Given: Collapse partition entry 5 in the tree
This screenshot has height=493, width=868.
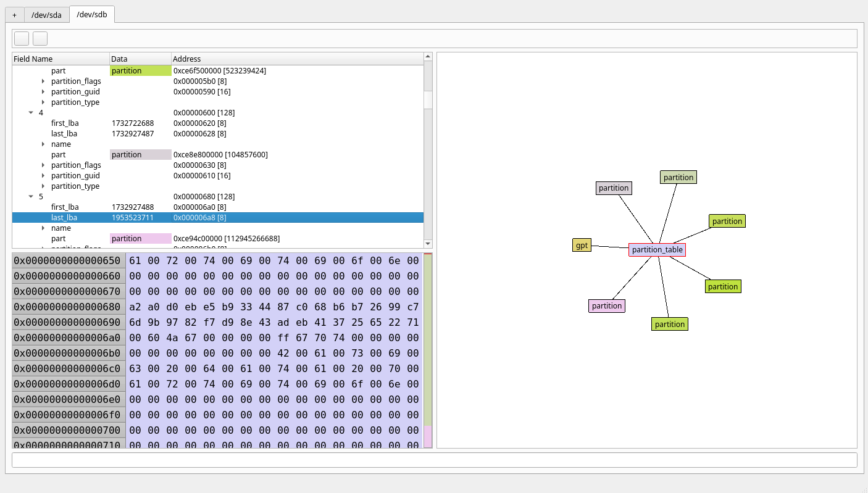Looking at the screenshot, I should 31,197.
